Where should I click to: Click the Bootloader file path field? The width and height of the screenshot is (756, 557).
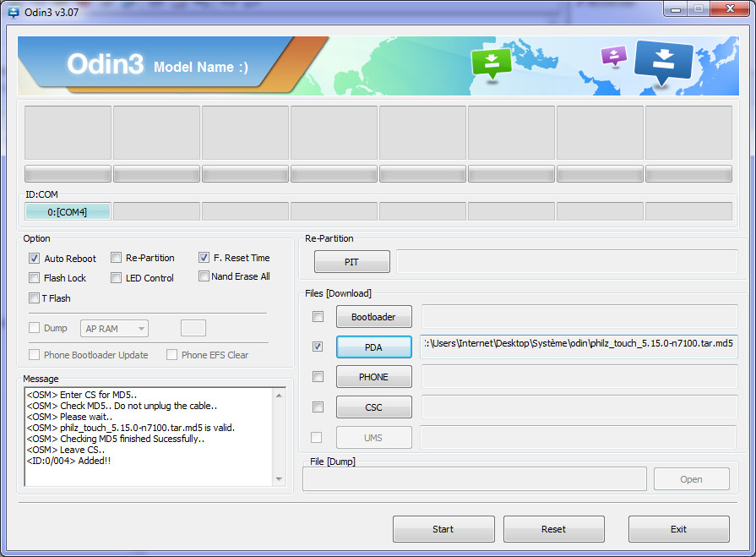tap(579, 316)
